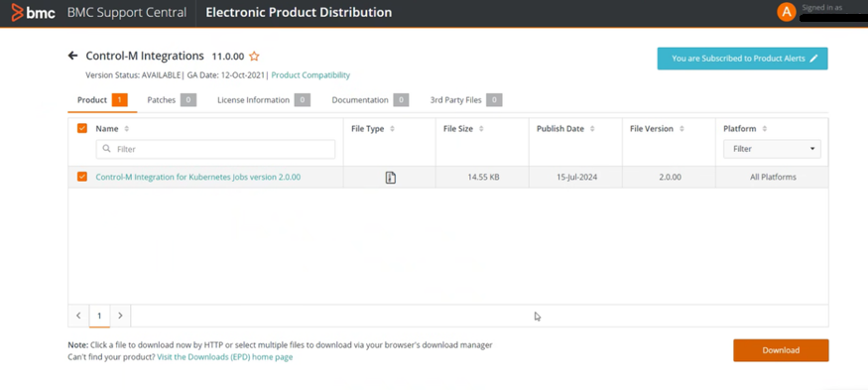Click the Name filter input field
The image size is (868, 390).
(215, 149)
